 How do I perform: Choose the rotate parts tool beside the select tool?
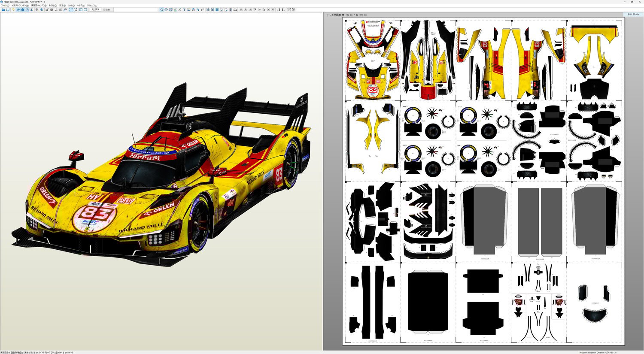pos(166,10)
